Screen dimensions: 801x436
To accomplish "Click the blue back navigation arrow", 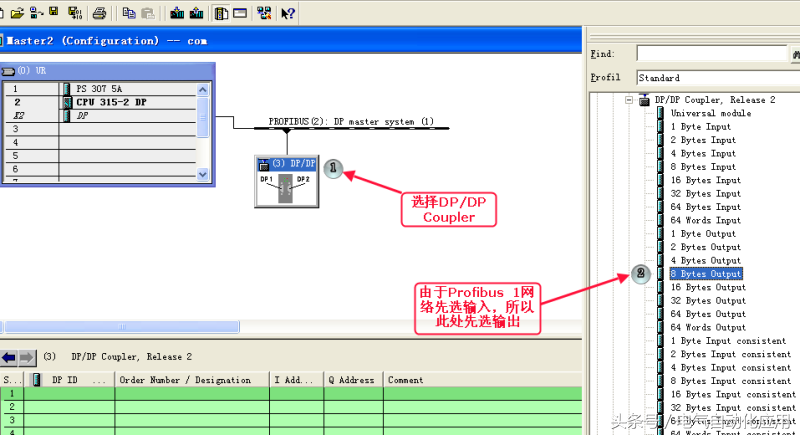I will pyautogui.click(x=8, y=357).
